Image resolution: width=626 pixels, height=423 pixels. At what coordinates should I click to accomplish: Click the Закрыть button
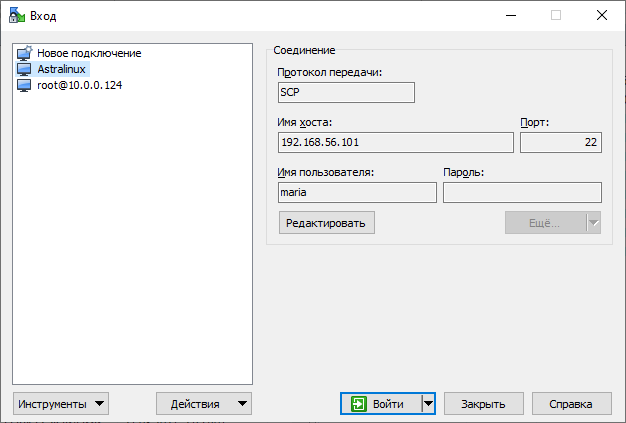pyautogui.click(x=483, y=404)
